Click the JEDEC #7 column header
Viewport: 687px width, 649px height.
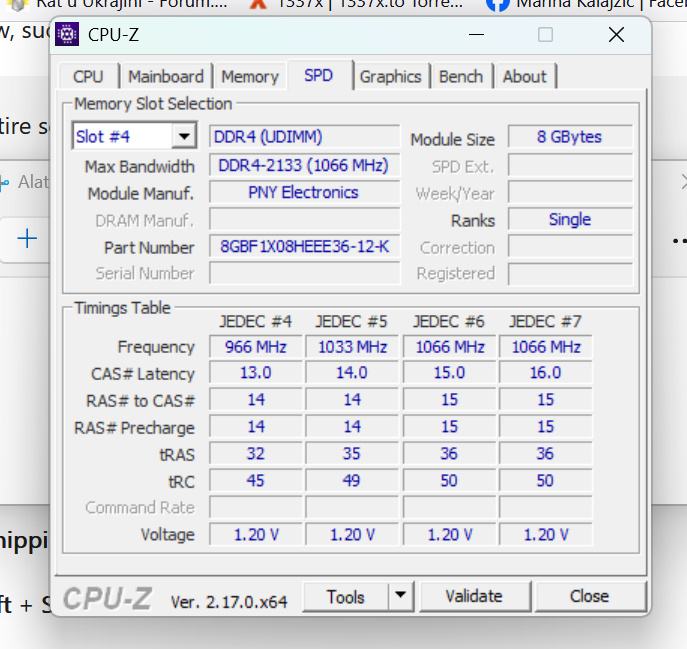545,321
